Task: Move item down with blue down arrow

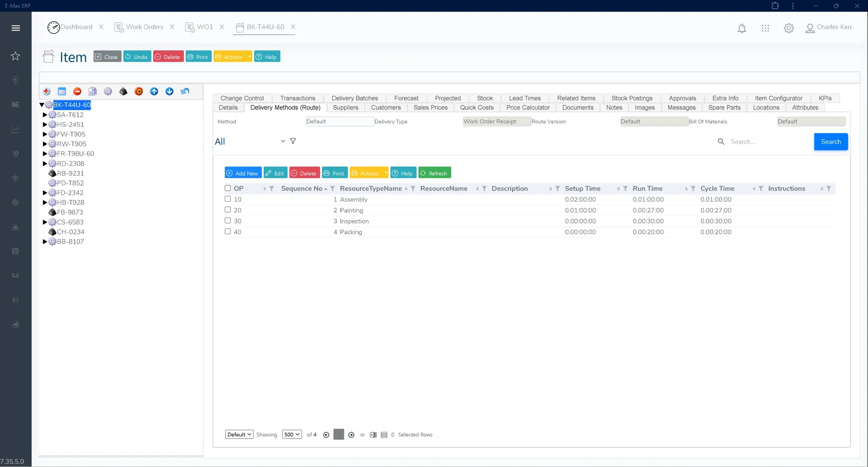Action: (x=169, y=91)
